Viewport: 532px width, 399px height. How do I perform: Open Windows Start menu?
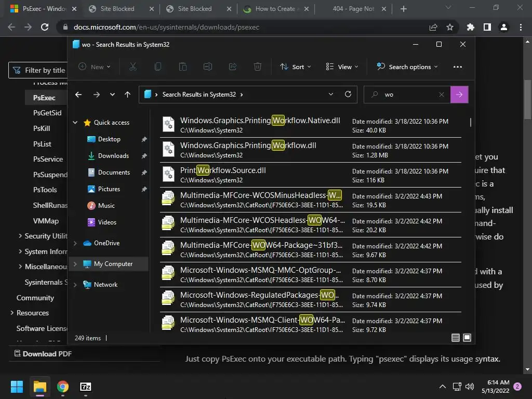[17, 387]
